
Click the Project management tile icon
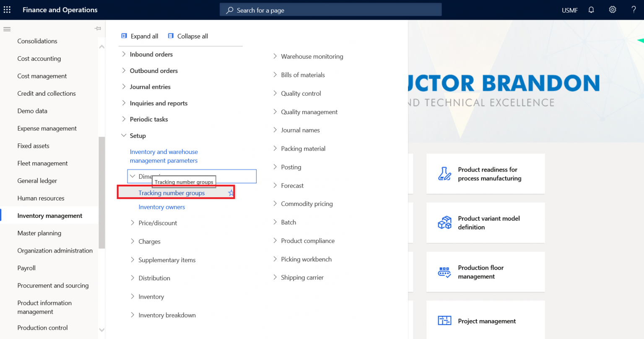point(444,320)
